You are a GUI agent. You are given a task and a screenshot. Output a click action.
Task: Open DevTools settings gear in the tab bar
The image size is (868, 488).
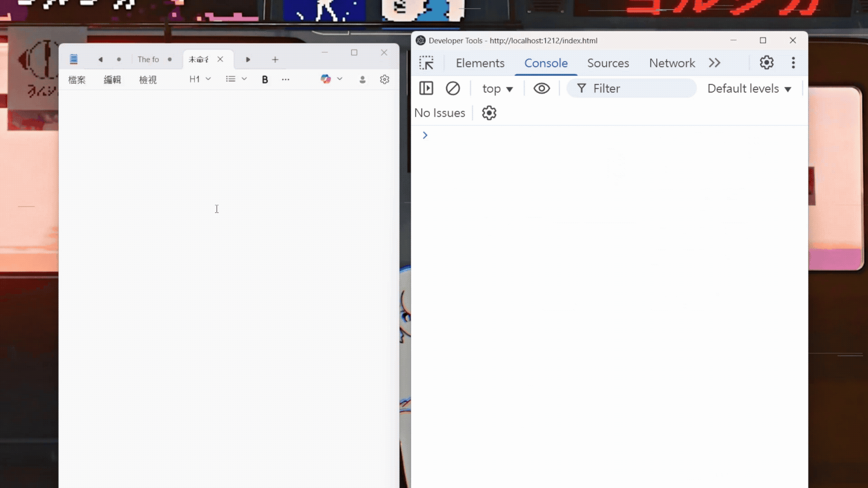[766, 63]
